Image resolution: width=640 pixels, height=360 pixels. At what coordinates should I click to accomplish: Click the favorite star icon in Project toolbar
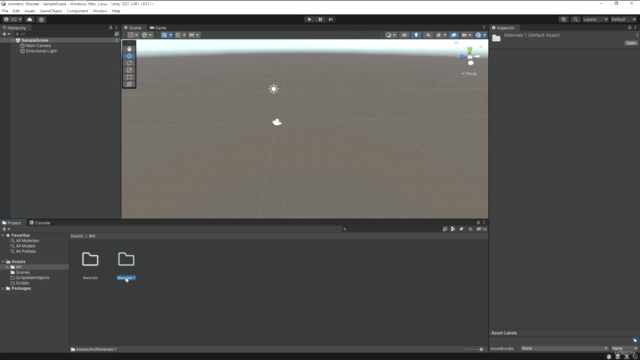click(470, 229)
